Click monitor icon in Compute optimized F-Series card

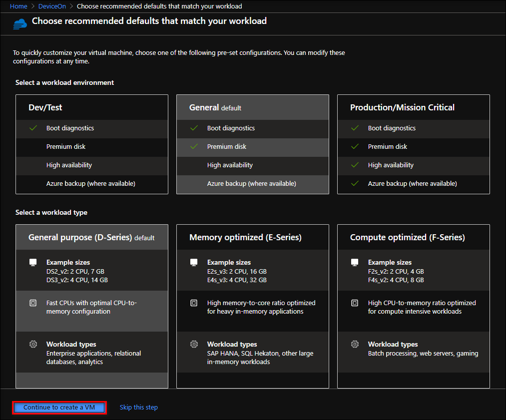coord(355,263)
